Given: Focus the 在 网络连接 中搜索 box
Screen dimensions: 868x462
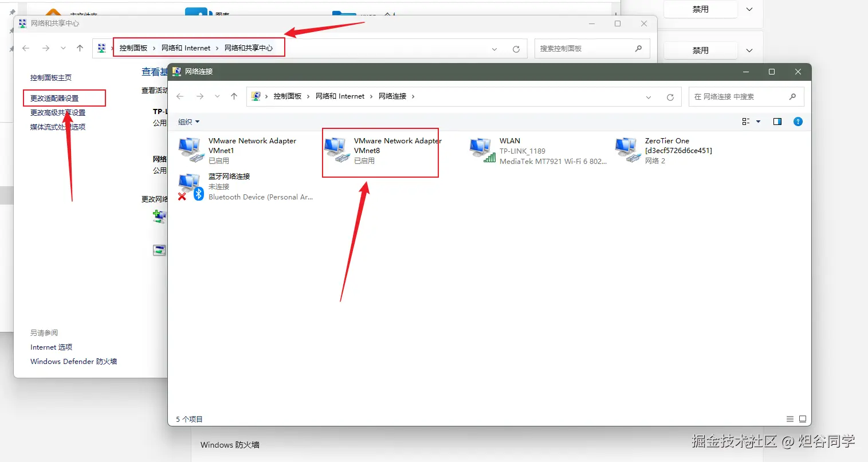Looking at the screenshot, I should pyautogui.click(x=747, y=97).
